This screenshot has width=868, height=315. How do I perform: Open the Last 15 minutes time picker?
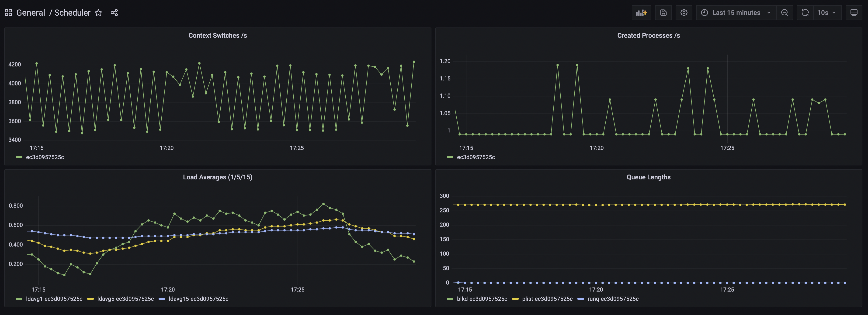736,13
